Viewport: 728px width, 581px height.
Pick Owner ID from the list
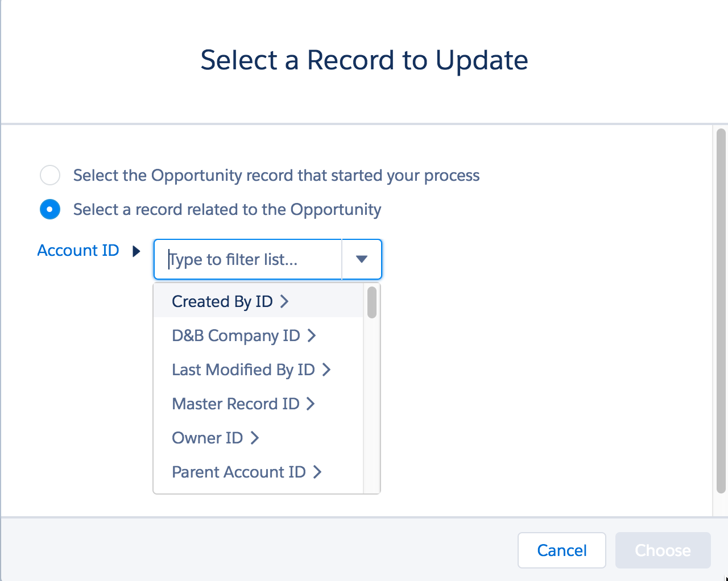207,438
